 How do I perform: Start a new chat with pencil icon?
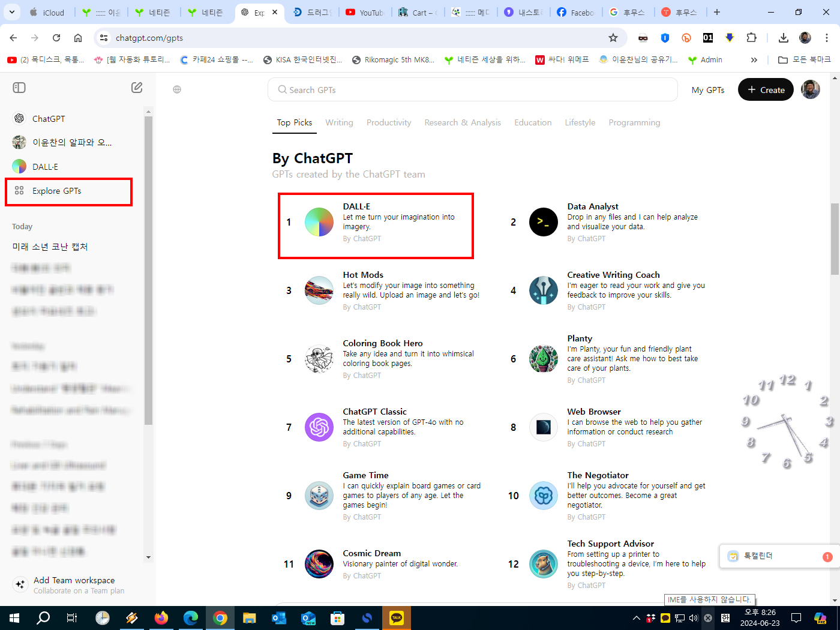click(137, 88)
